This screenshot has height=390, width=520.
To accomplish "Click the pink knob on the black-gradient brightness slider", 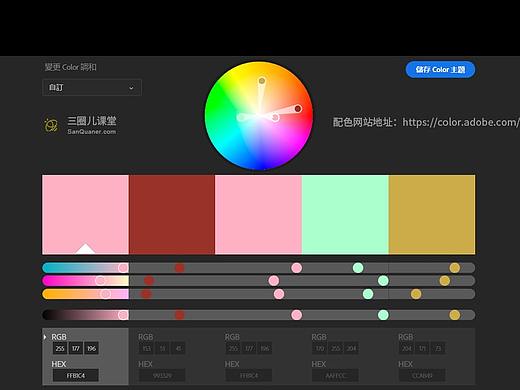I will pyautogui.click(x=123, y=315).
